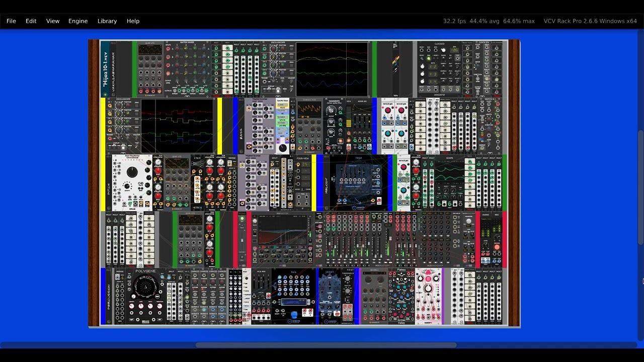Click the POLYGENE circular display knob
The width and height of the screenshot is (644, 362).
tap(145, 287)
